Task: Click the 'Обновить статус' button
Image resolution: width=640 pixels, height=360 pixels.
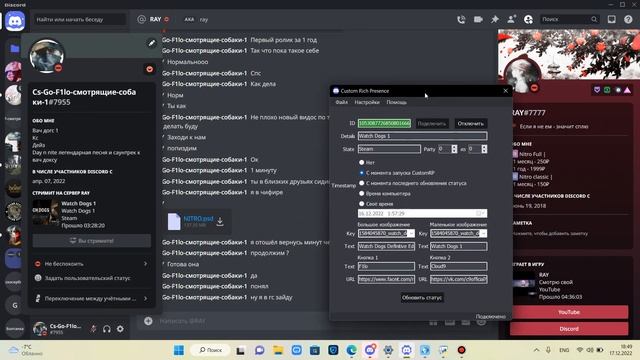Action: point(422,298)
